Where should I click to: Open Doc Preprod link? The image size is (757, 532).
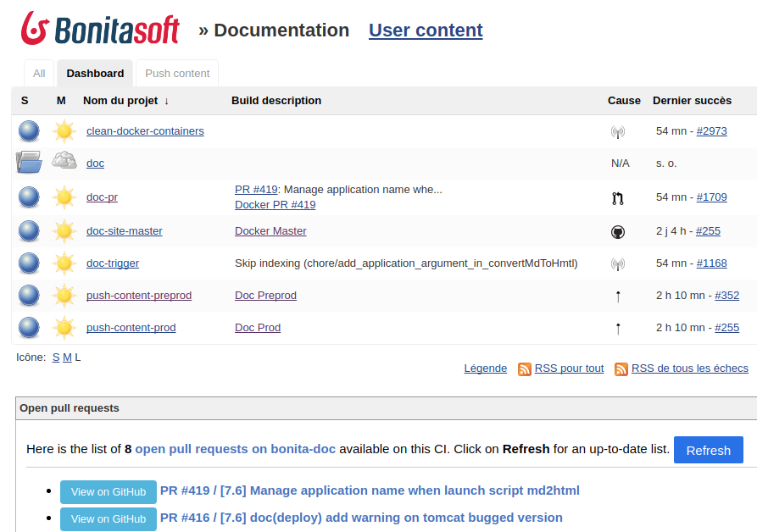pyautogui.click(x=265, y=295)
